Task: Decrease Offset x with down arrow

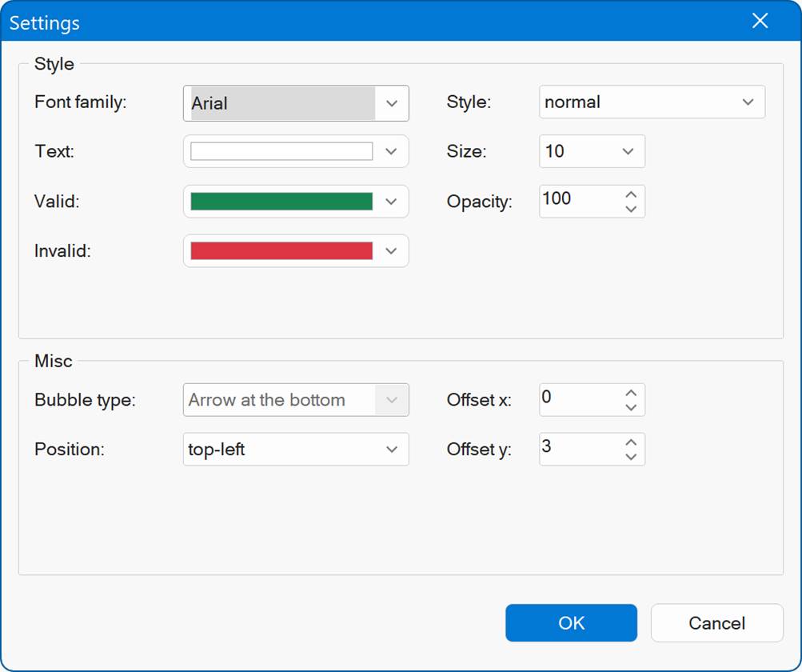Action: click(x=631, y=407)
